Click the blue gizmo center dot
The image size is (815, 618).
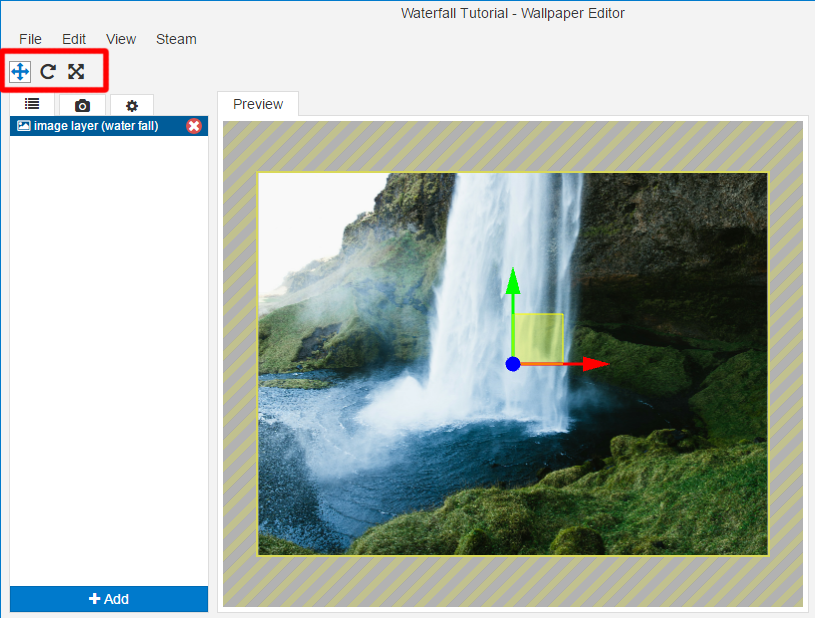pos(513,364)
